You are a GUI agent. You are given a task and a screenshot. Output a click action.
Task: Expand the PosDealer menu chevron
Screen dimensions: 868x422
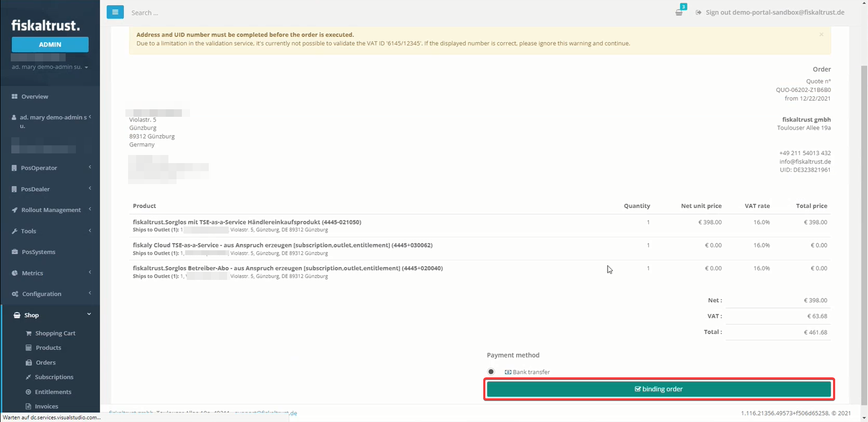click(x=90, y=188)
